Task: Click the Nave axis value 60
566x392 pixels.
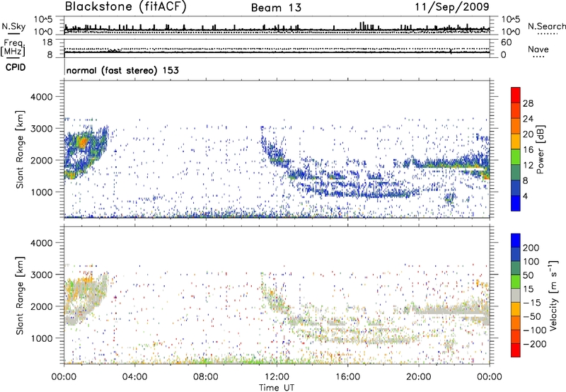Action: [506, 42]
